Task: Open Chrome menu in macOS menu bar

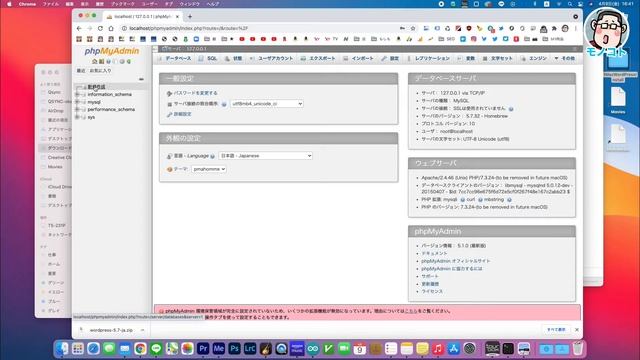Action: coord(27,4)
